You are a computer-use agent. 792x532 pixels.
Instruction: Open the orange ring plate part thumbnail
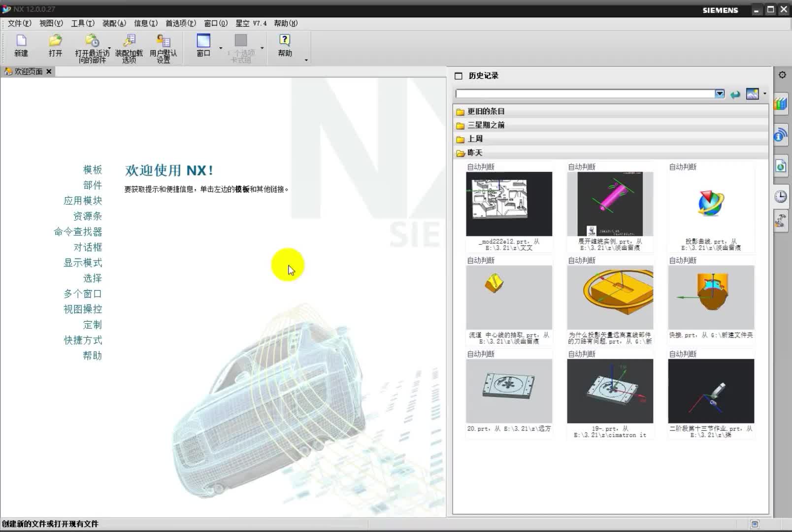pos(610,298)
